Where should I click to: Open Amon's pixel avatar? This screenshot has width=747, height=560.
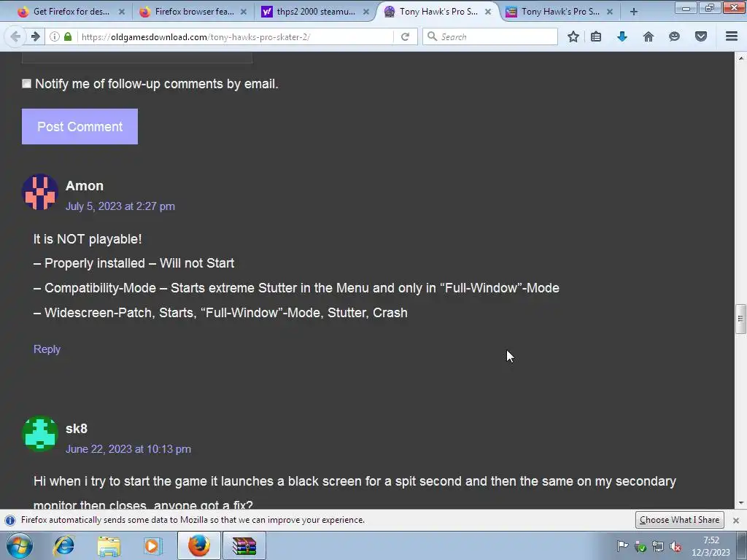coord(40,192)
